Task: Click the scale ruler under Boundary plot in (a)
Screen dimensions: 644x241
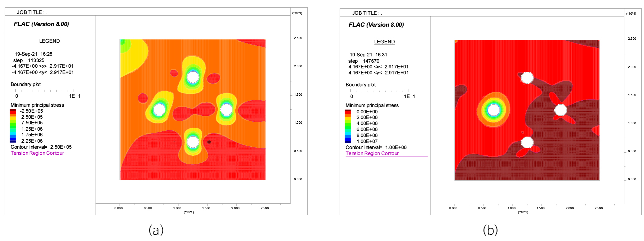Action: click(45, 90)
